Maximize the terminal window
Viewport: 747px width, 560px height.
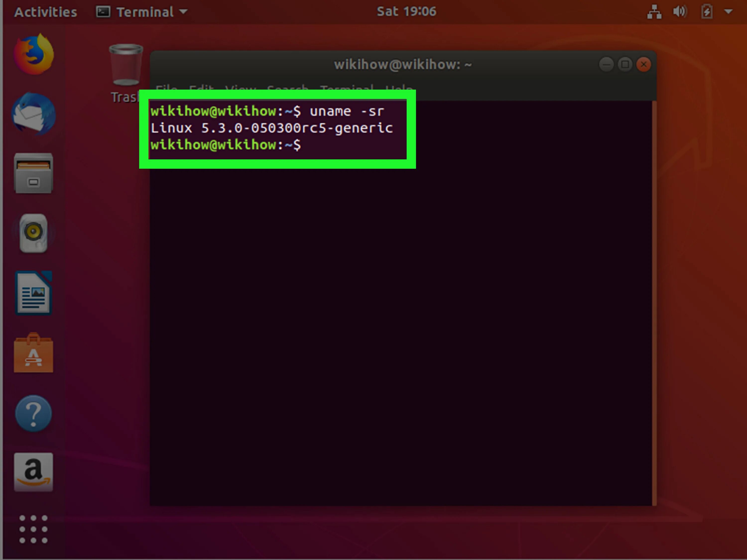625,64
